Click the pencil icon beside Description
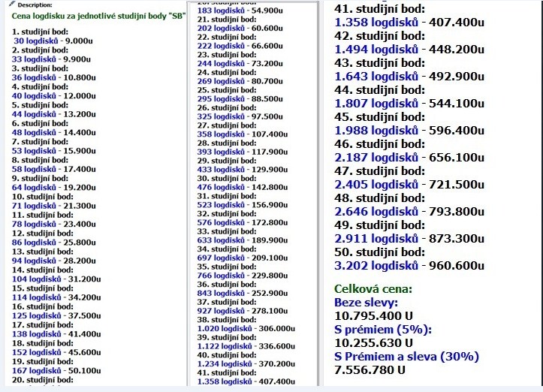This screenshot has width=543, height=392. pos(13,5)
